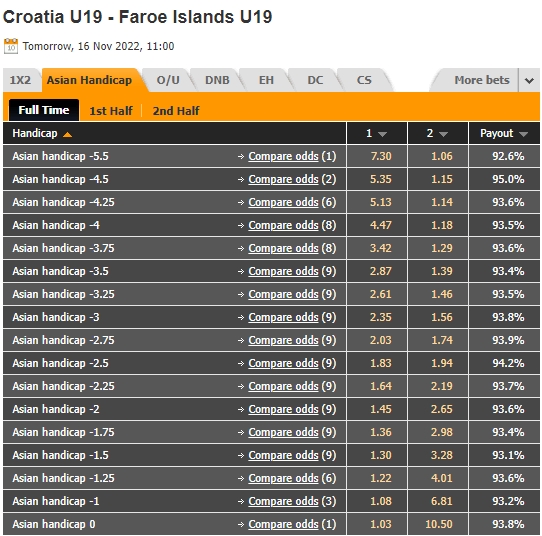542x536 pixels.
Task: Click the arrow icon before Asian handicap -5.5 compare odds
Action: pyautogui.click(x=241, y=157)
